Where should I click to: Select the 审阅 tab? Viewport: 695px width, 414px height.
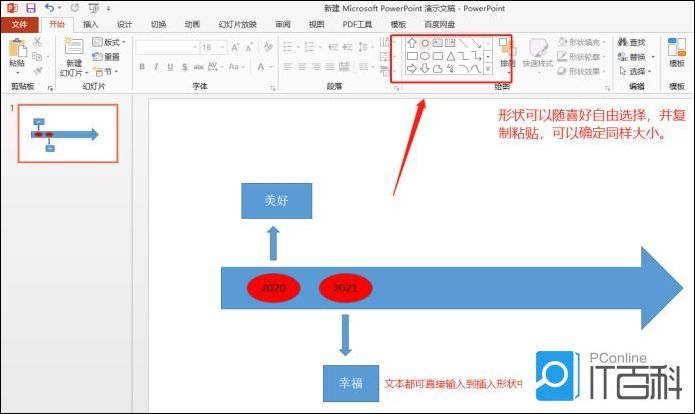point(283,24)
